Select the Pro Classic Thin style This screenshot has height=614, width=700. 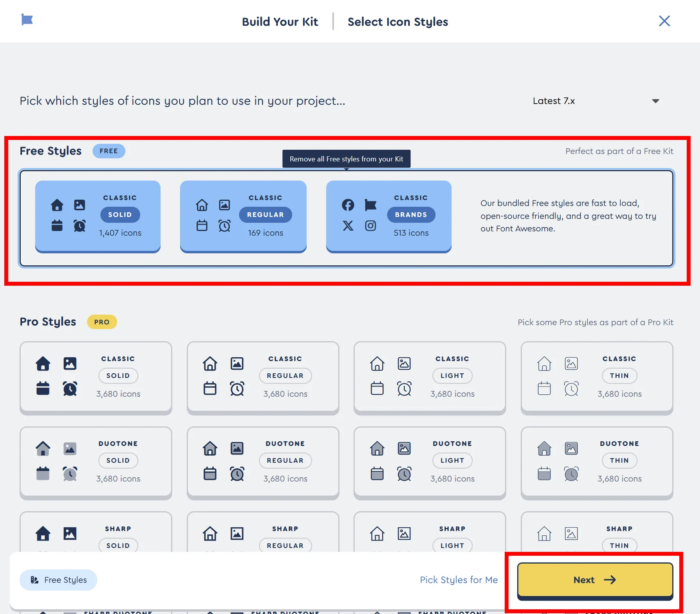[596, 377]
